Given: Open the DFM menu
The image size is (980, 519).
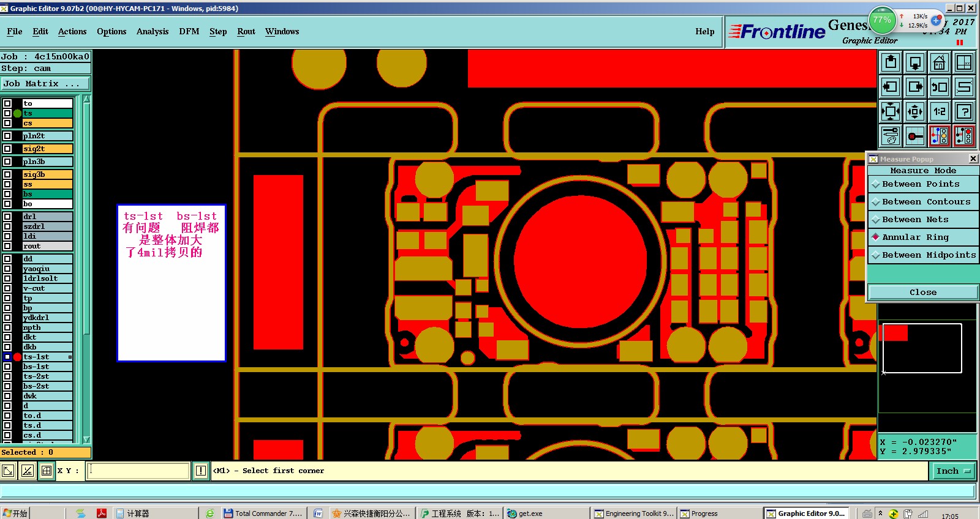Looking at the screenshot, I should [189, 32].
